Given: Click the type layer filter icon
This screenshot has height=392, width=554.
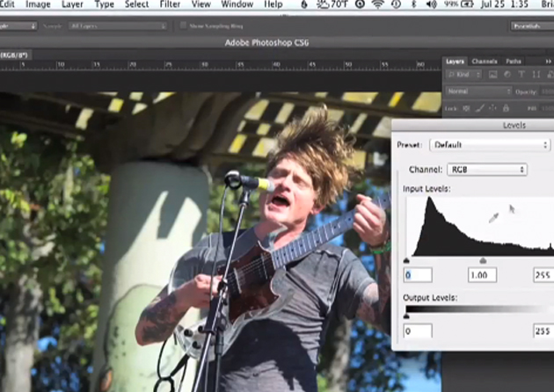Looking at the screenshot, I should [521, 76].
